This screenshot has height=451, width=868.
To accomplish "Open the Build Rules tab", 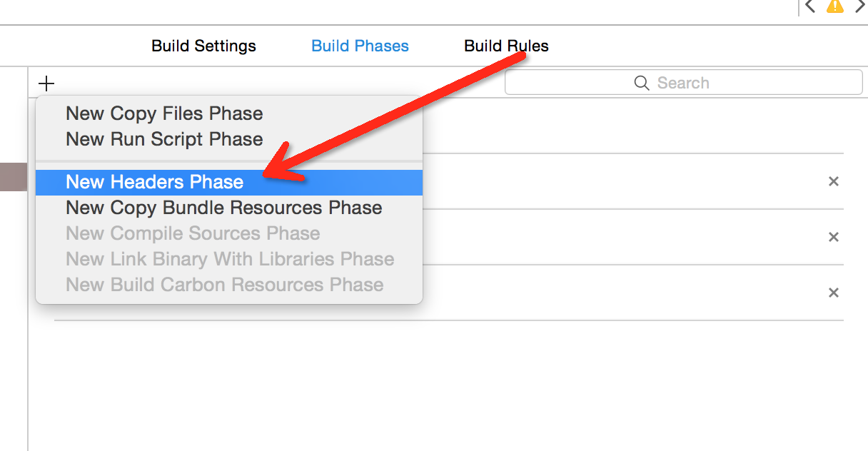I will pyautogui.click(x=506, y=46).
